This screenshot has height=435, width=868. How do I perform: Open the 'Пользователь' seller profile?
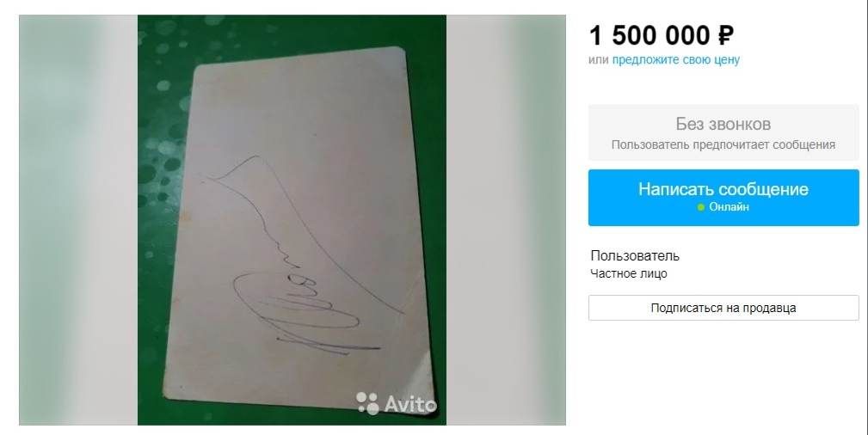[x=634, y=255]
